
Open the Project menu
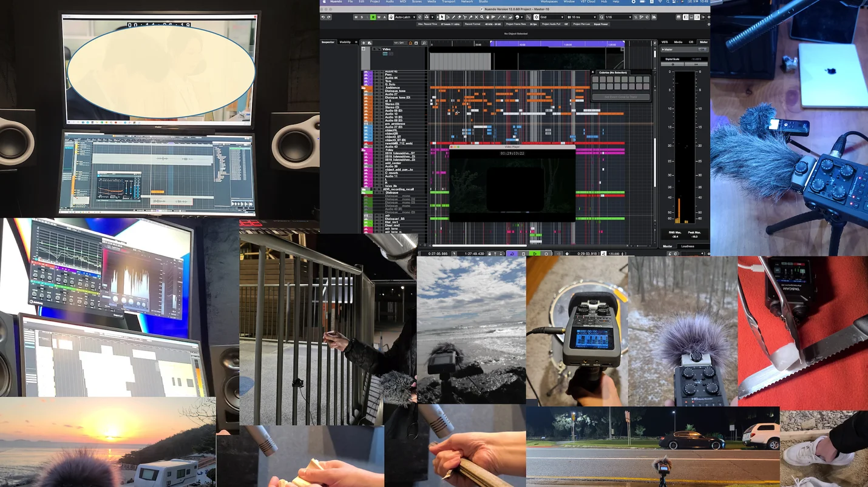click(x=375, y=2)
